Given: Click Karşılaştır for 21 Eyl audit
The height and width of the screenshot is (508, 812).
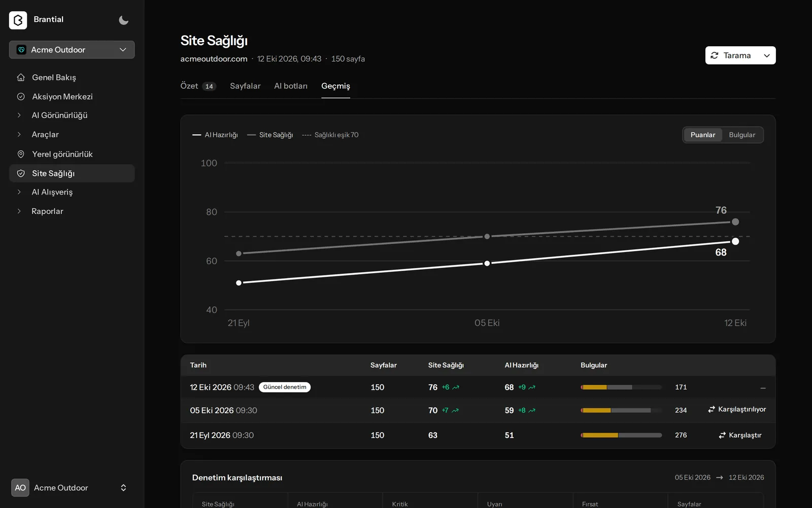Looking at the screenshot, I should (x=740, y=435).
